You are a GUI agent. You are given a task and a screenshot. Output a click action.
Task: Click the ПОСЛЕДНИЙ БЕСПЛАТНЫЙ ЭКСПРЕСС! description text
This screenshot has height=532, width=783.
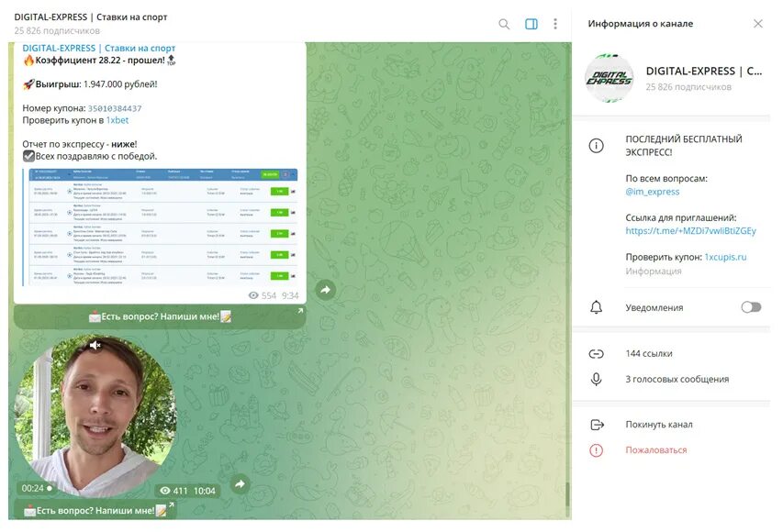[x=684, y=146]
